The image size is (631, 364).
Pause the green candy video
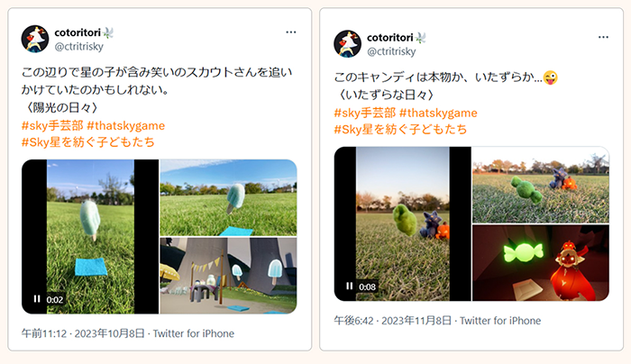[x=350, y=286]
